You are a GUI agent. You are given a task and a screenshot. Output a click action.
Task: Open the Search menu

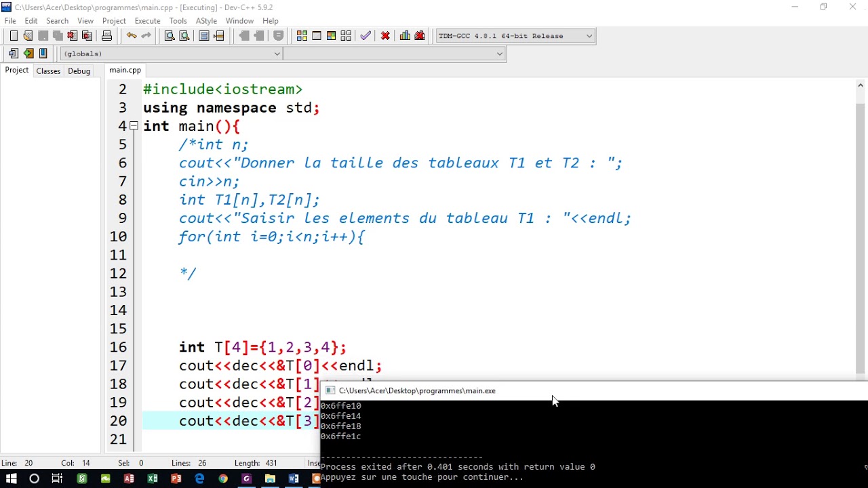click(x=58, y=21)
